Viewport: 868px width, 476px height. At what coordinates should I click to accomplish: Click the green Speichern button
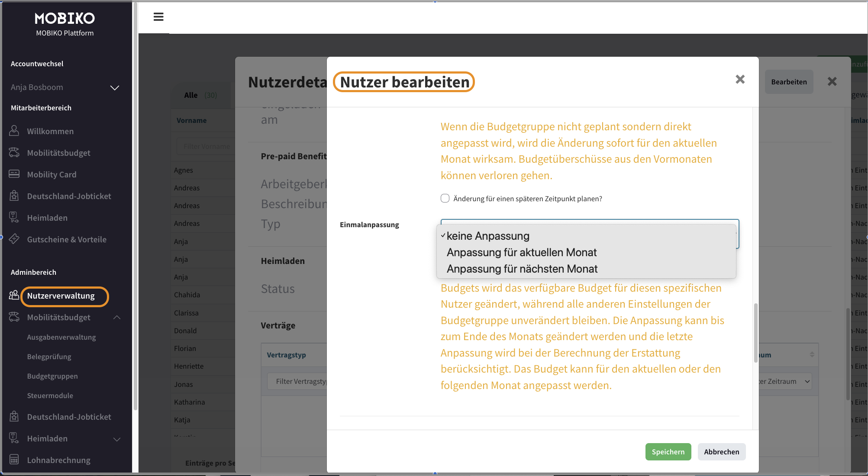point(668,452)
